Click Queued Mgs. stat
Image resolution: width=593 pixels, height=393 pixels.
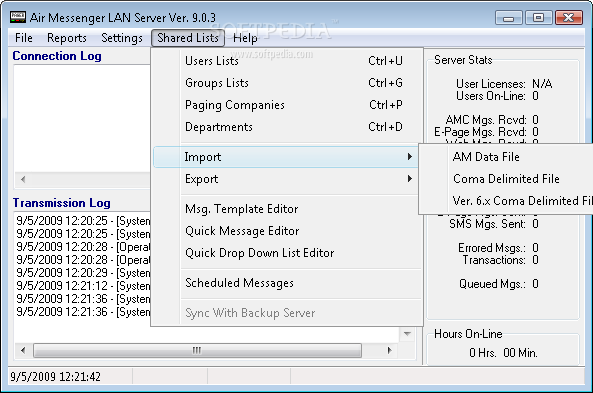point(499,284)
